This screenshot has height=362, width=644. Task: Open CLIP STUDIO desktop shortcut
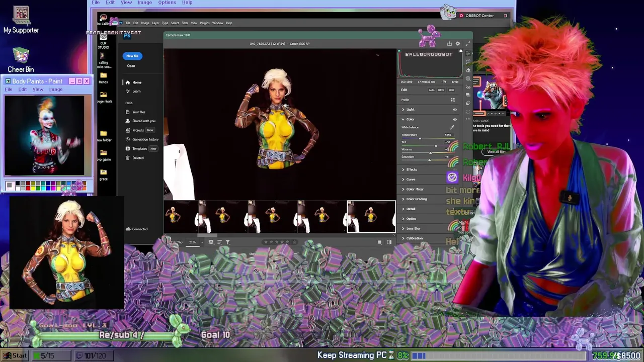[103, 41]
